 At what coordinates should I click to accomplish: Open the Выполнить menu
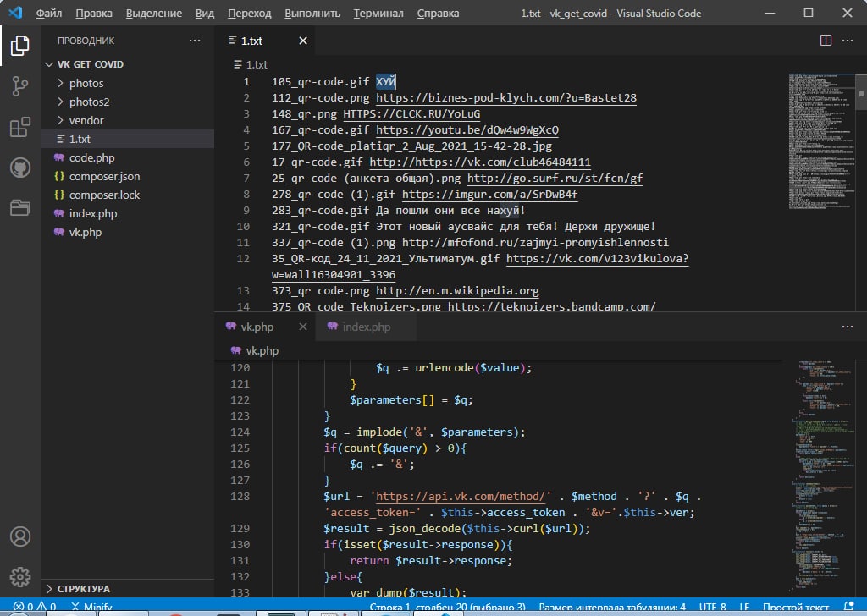[x=312, y=13]
